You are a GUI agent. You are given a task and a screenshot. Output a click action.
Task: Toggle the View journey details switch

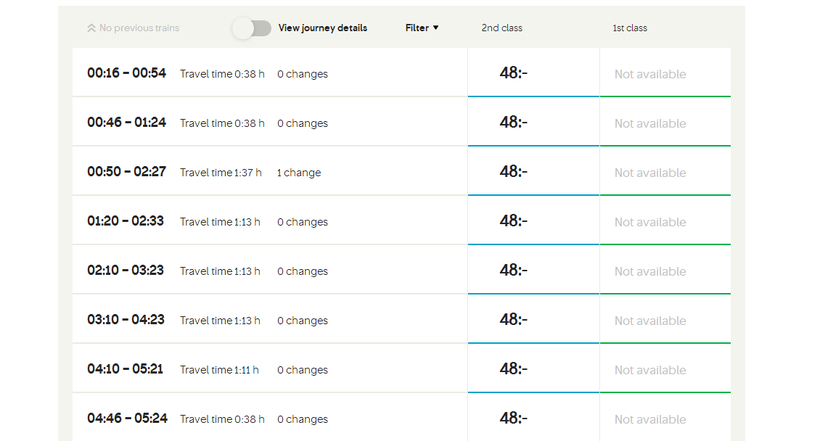(252, 28)
